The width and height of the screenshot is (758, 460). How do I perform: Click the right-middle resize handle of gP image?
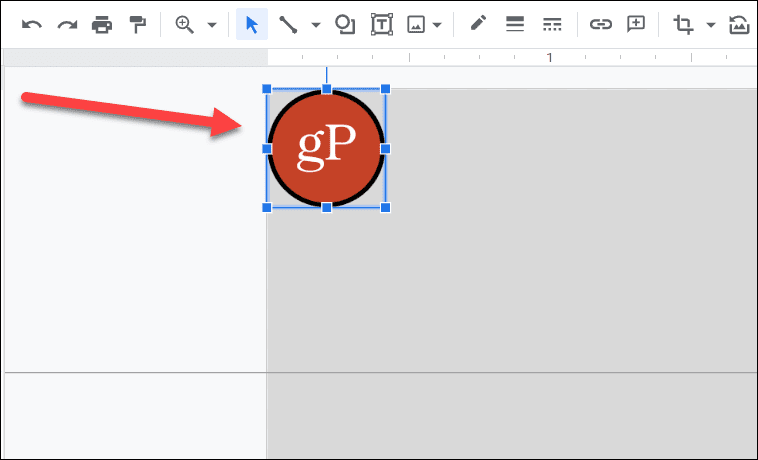point(385,148)
